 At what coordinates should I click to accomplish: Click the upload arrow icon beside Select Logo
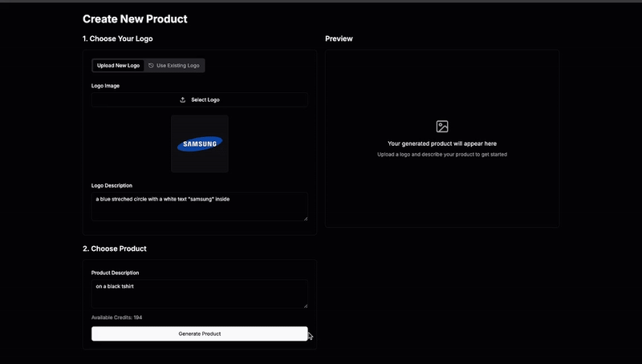tap(183, 99)
